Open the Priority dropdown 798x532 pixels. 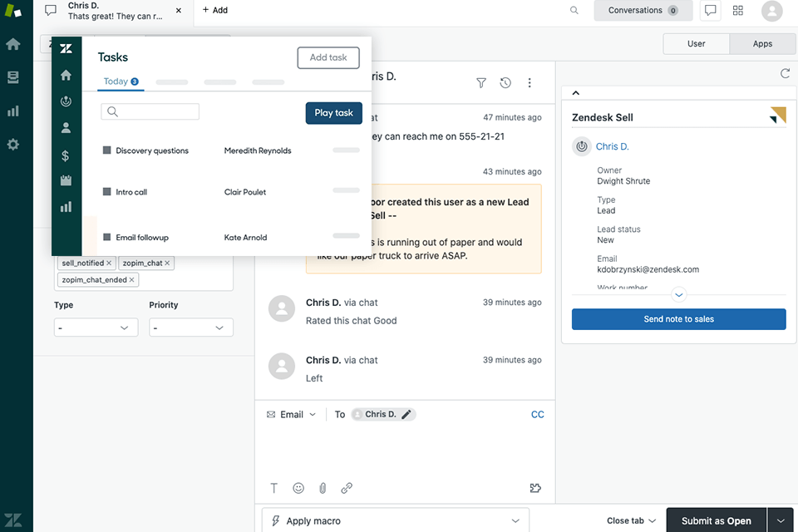coord(191,328)
